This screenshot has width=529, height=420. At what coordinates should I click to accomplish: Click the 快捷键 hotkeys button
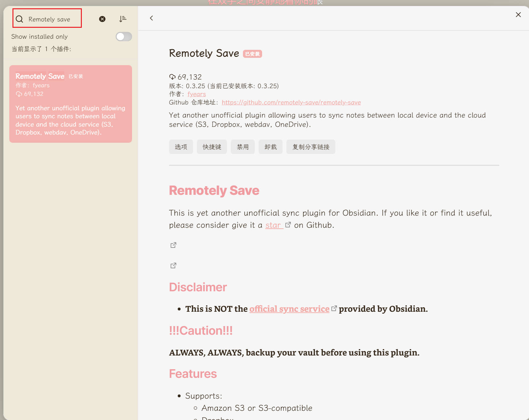coord(212,147)
